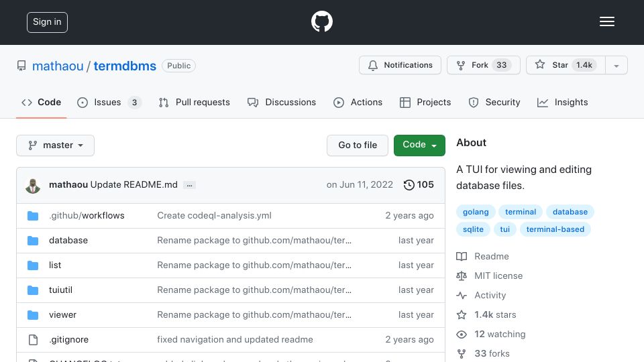Open the Activity link text
Screen dimensions: 644x362
(490, 295)
